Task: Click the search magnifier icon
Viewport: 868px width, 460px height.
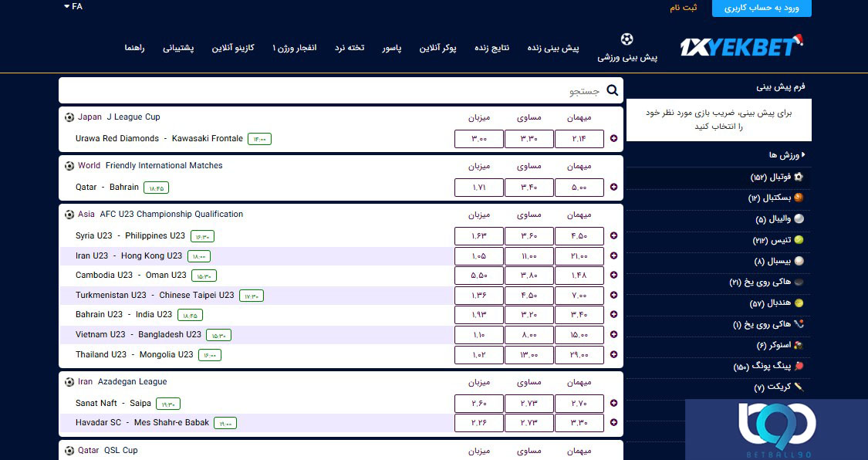Action: (613, 91)
